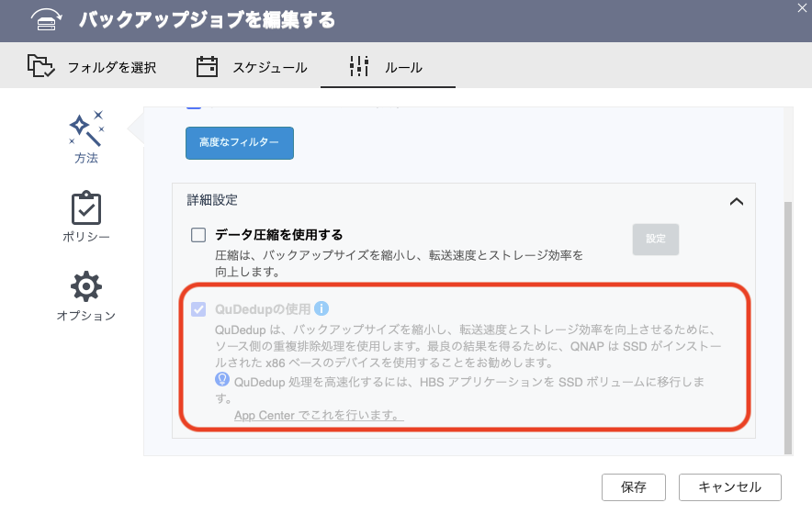Open the 方法 (method) sidebar section
This screenshot has width=812, height=514.
86,137
